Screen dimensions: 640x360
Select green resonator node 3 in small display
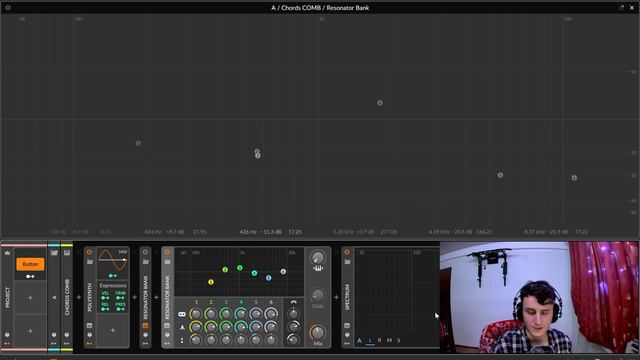coord(240,268)
